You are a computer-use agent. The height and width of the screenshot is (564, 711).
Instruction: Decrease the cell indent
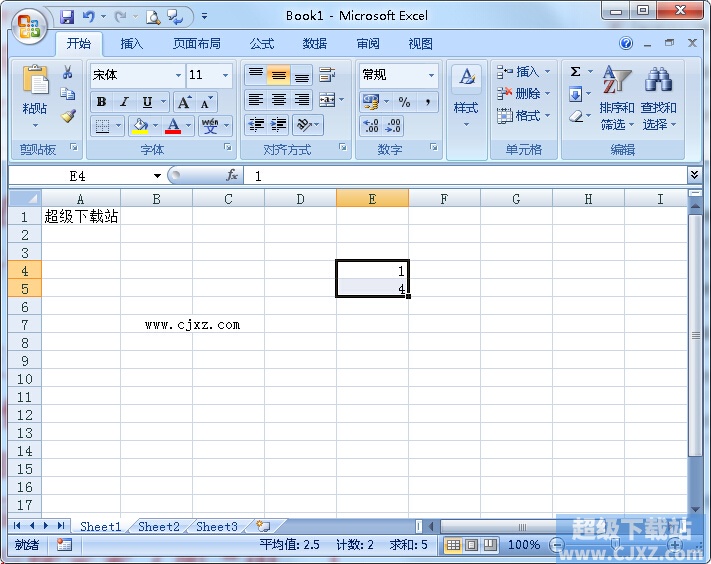pyautogui.click(x=257, y=125)
